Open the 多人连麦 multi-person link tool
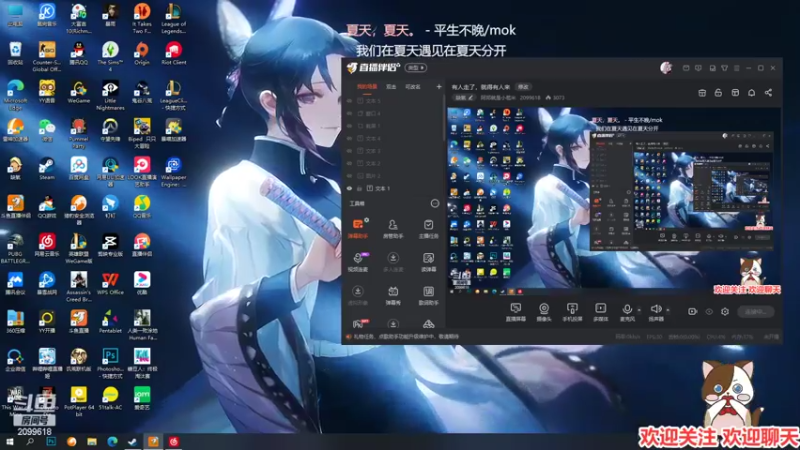The width and height of the screenshot is (800, 450). [393, 262]
